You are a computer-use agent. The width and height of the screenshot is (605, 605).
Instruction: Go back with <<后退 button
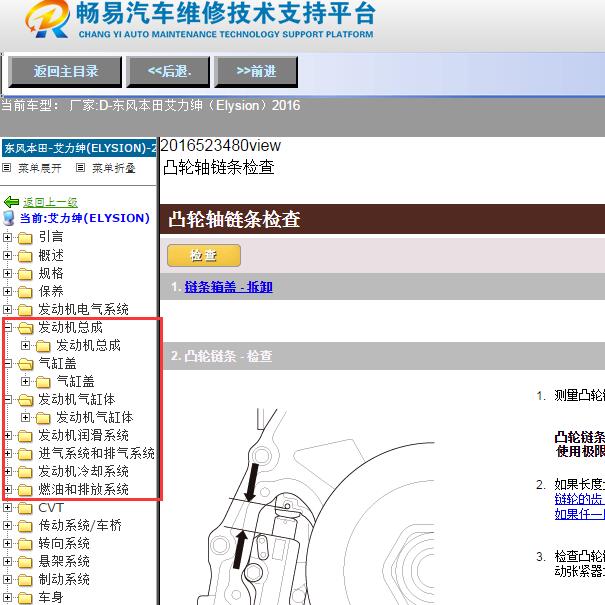click(168, 71)
